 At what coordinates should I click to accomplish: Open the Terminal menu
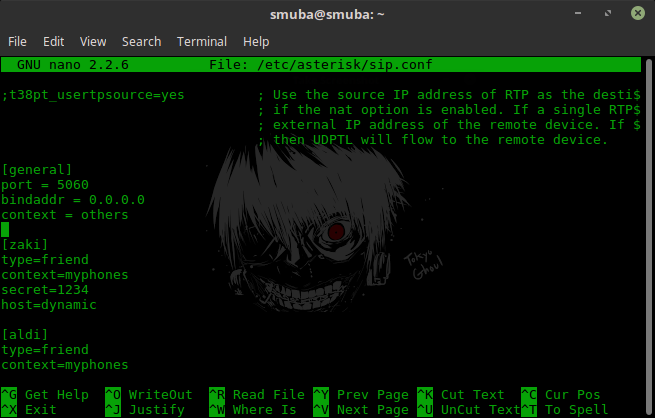click(x=202, y=42)
